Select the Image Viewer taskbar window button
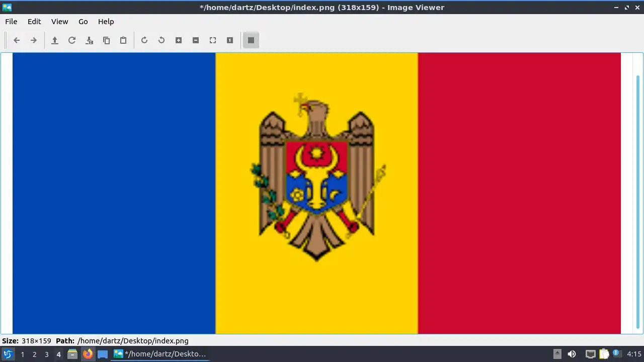644x362 pixels. [x=160, y=354]
